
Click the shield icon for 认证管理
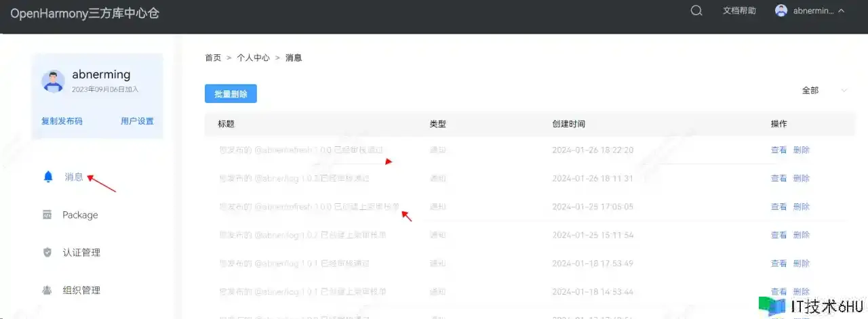tap(47, 253)
